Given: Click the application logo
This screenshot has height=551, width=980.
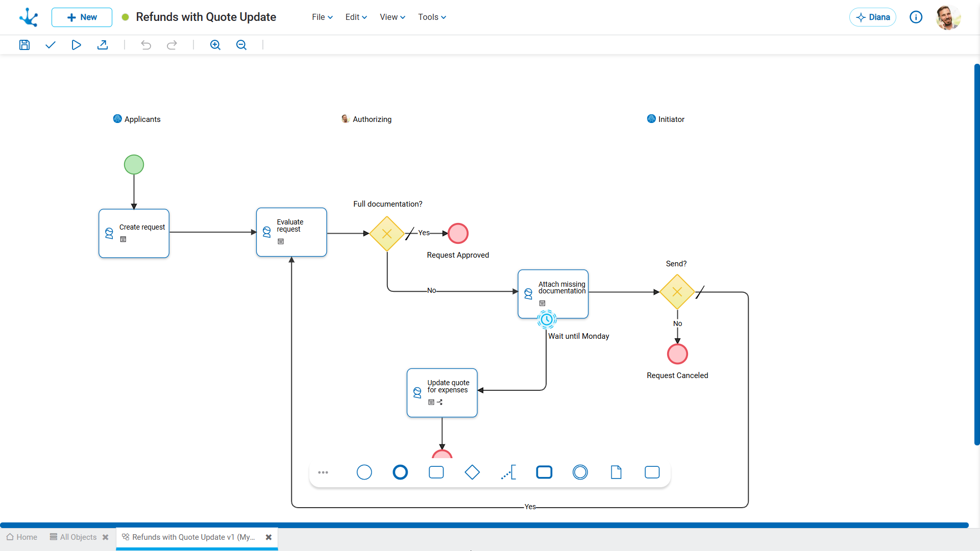Looking at the screenshot, I should (x=29, y=17).
